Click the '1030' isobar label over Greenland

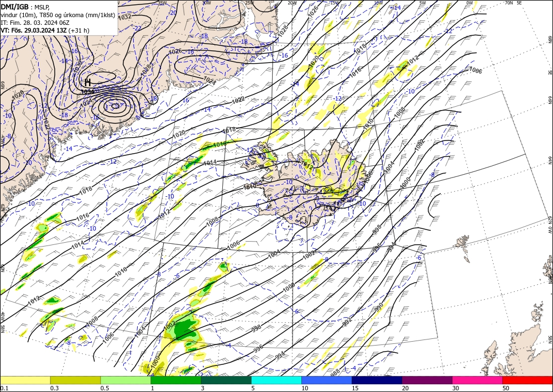pyautogui.click(x=77, y=66)
